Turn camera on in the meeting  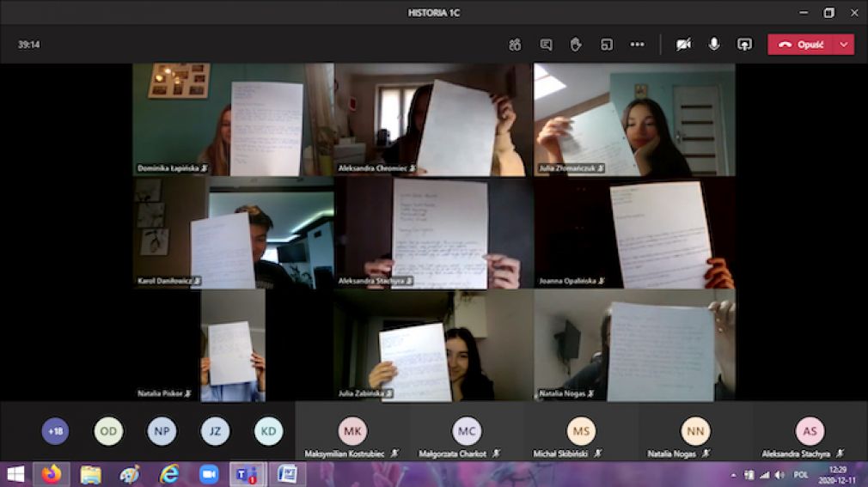tap(684, 45)
